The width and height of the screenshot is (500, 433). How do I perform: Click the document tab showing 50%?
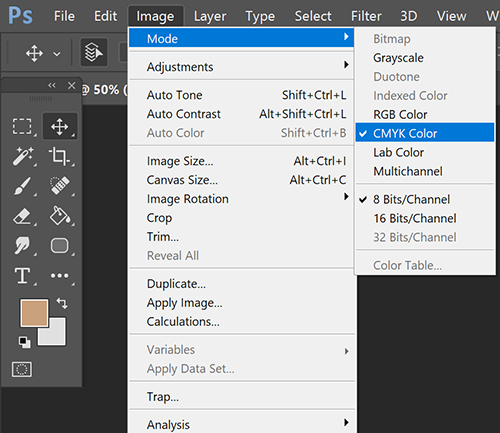click(104, 89)
